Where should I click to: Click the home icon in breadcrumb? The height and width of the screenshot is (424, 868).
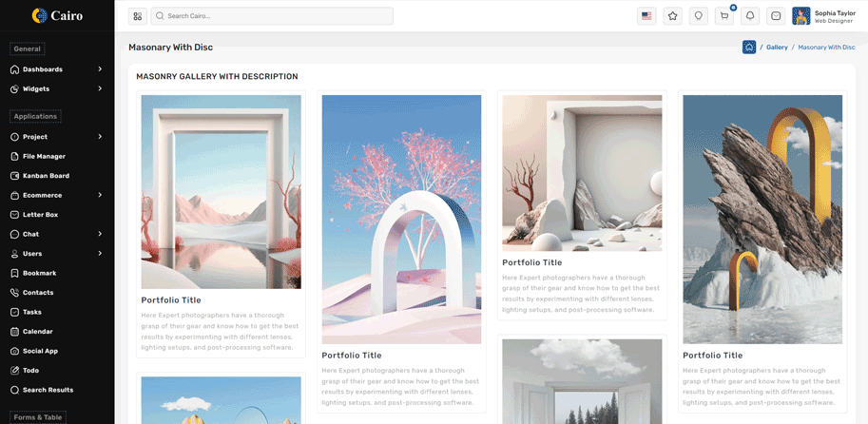(749, 47)
